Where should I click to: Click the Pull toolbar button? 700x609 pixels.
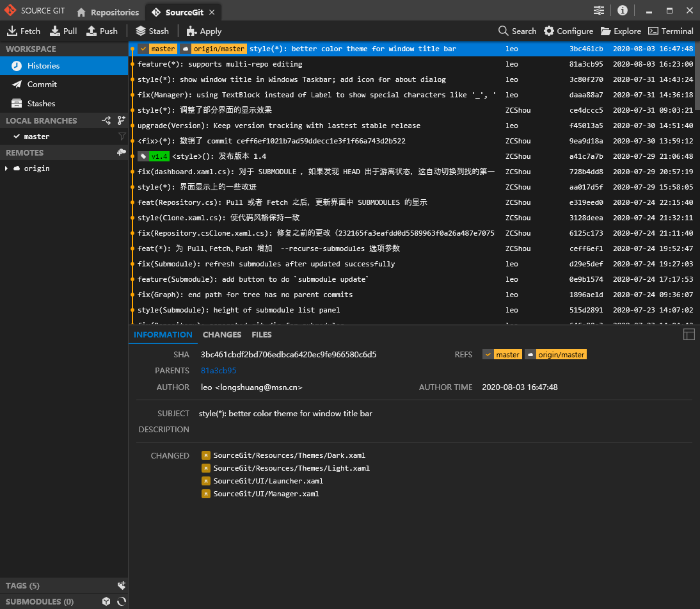(x=63, y=31)
